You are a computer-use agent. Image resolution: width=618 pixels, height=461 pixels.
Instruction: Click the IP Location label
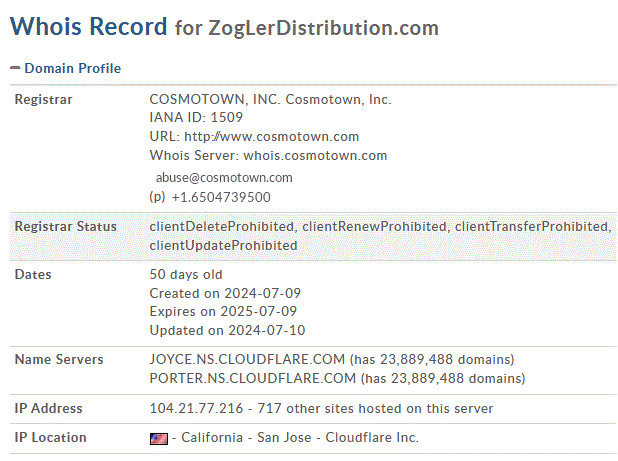50,437
